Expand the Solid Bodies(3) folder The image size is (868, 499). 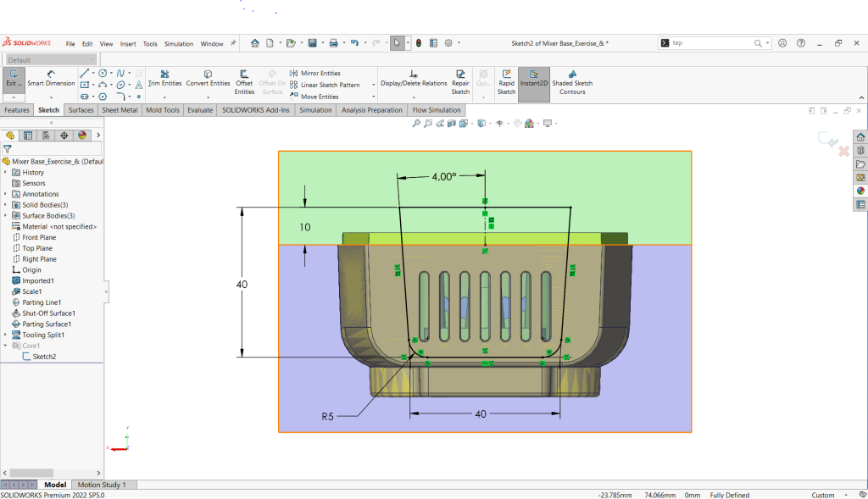tap(5, 205)
